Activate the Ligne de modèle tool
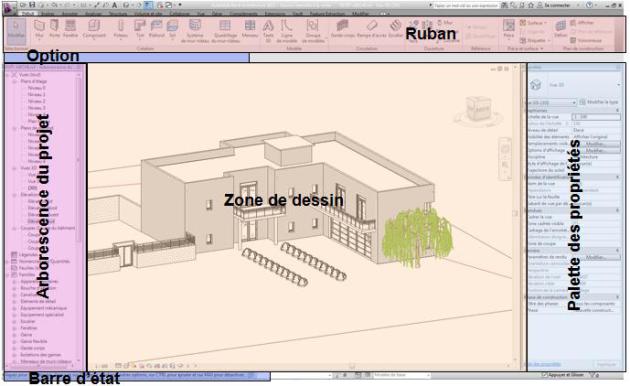The image size is (630, 386). pyautogui.click(x=287, y=31)
